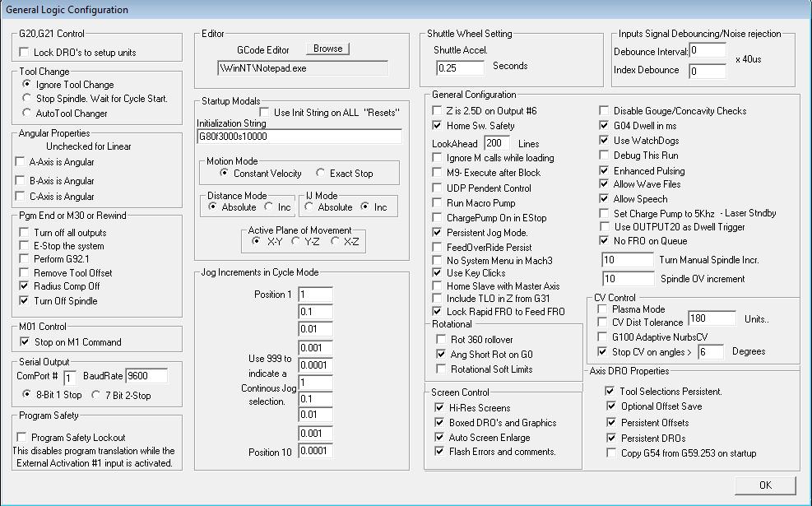Image resolution: width=812 pixels, height=506 pixels.
Task: Click the BaudRate field
Action: coord(146,376)
